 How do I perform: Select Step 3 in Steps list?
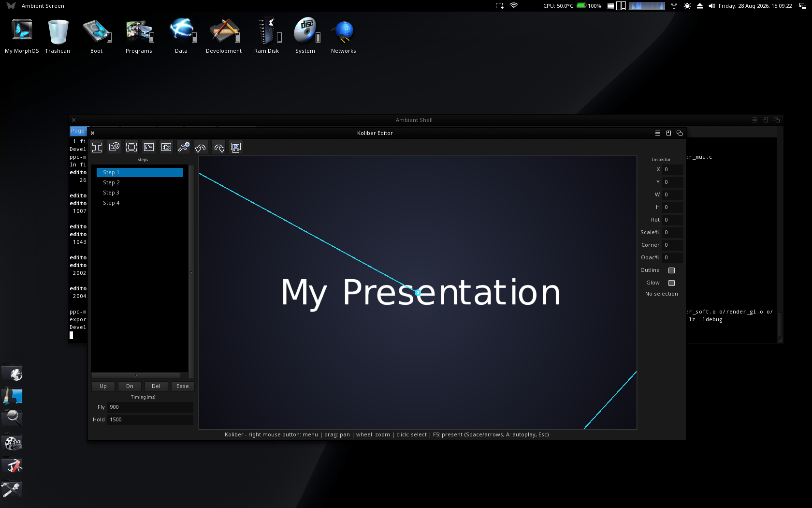(140, 193)
